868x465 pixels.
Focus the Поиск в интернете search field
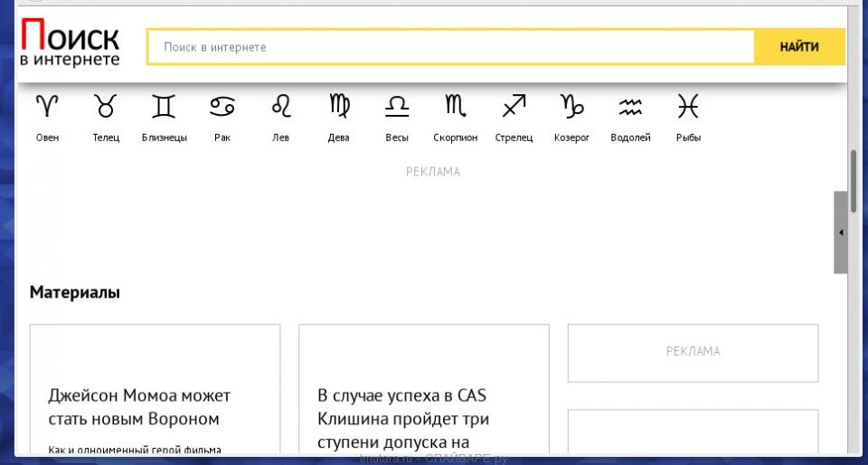450,47
